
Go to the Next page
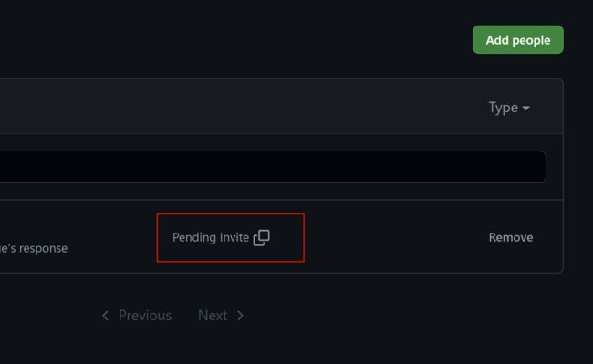(x=222, y=316)
